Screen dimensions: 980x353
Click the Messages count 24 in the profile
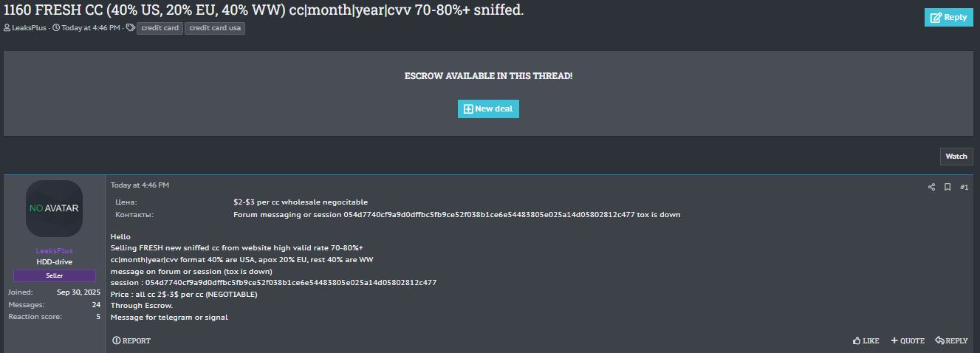(96, 304)
